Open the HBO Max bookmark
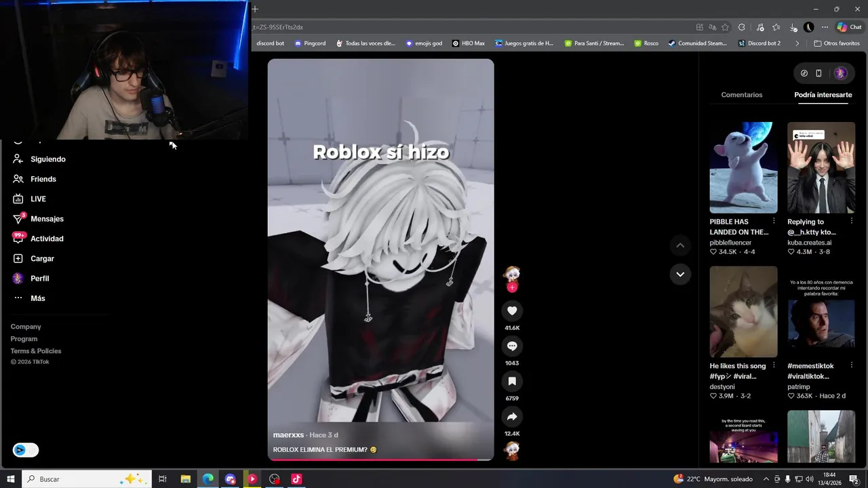This screenshot has width=868, height=488. click(x=469, y=43)
